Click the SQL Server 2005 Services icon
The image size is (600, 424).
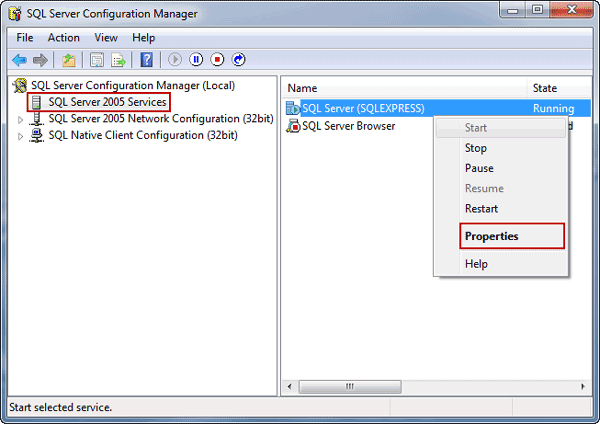pyautogui.click(x=36, y=102)
